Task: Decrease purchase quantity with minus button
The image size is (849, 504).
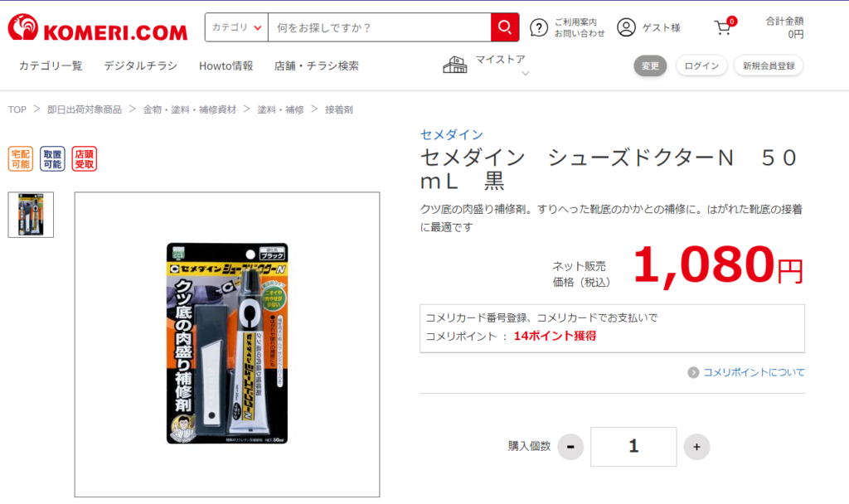Action: click(x=570, y=447)
